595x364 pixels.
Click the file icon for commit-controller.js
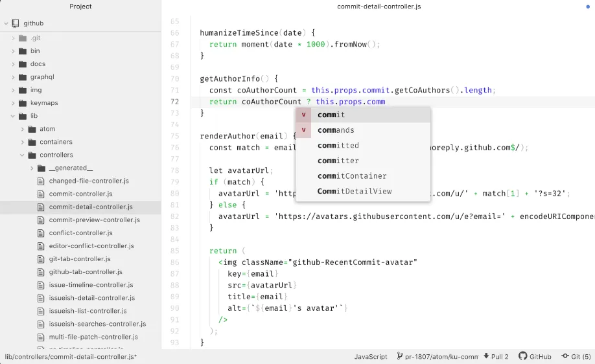[41, 194]
